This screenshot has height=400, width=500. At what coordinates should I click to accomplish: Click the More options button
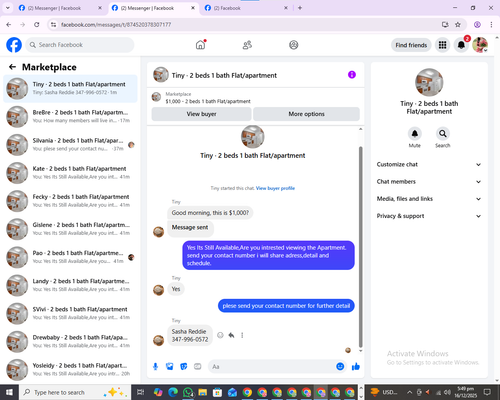coord(306,114)
